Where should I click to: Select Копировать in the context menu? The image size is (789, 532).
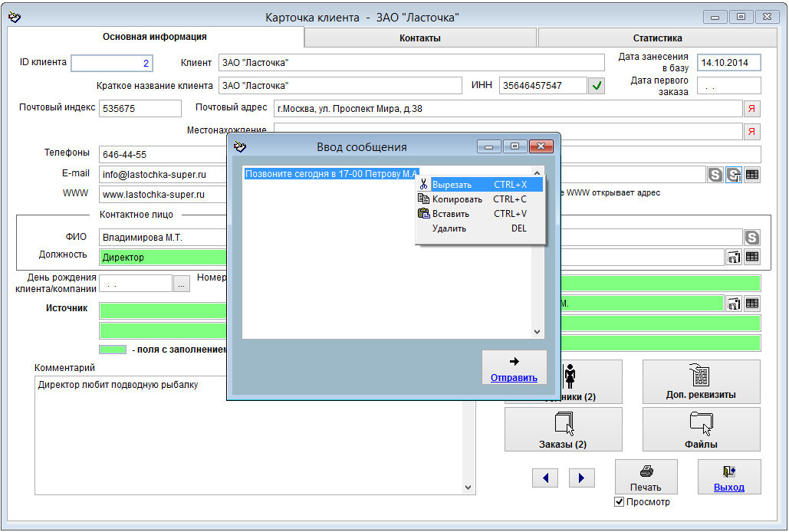479,199
